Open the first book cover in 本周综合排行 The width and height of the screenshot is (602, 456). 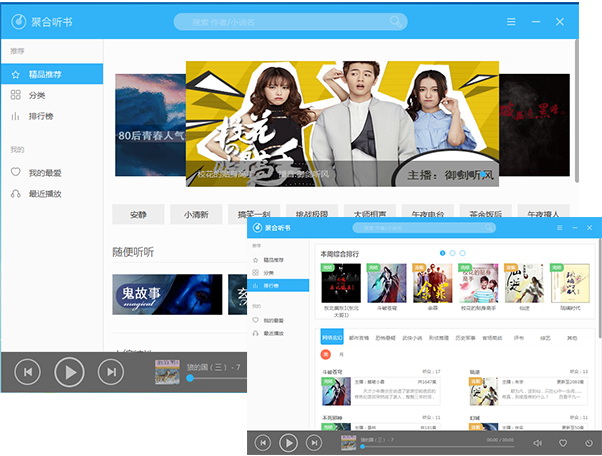click(341, 283)
